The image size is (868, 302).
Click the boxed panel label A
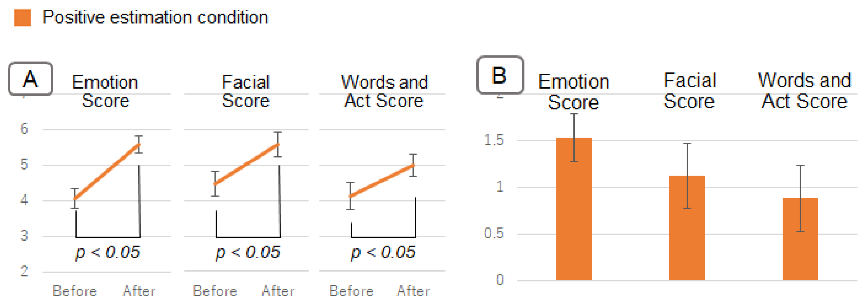30,79
